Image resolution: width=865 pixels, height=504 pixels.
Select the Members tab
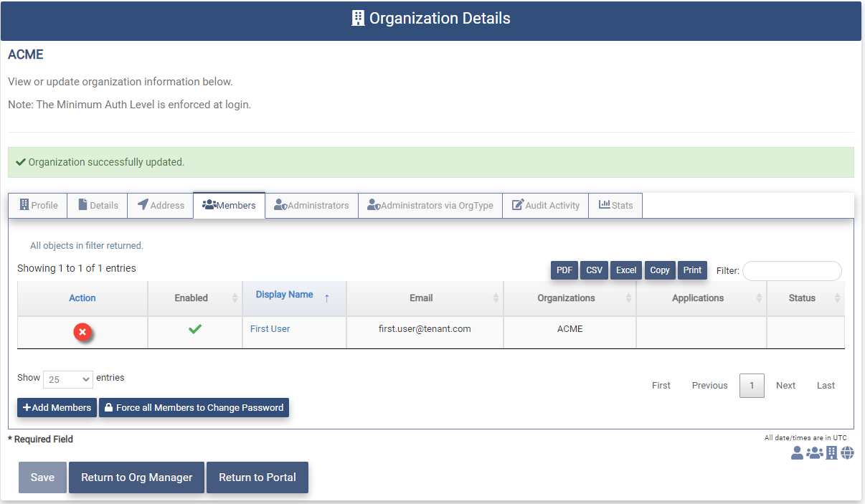230,205
